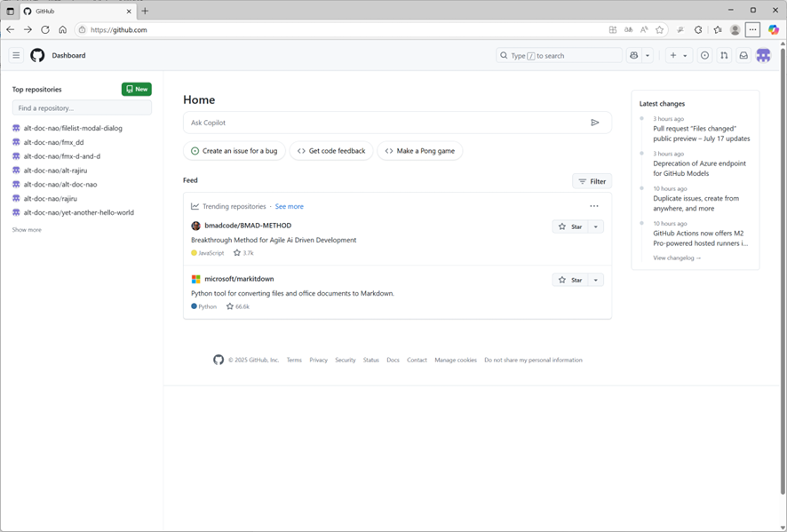This screenshot has width=787, height=532.
Task: Focus the Type / to search field
Action: click(559, 55)
